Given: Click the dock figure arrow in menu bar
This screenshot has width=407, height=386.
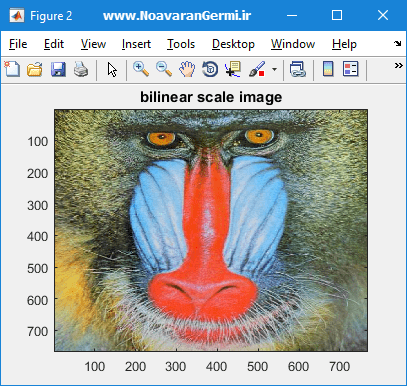Looking at the screenshot, I should point(397,43).
